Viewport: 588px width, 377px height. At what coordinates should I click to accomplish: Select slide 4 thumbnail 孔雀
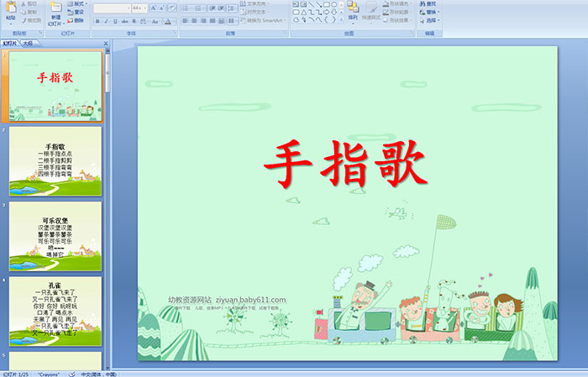tap(55, 312)
